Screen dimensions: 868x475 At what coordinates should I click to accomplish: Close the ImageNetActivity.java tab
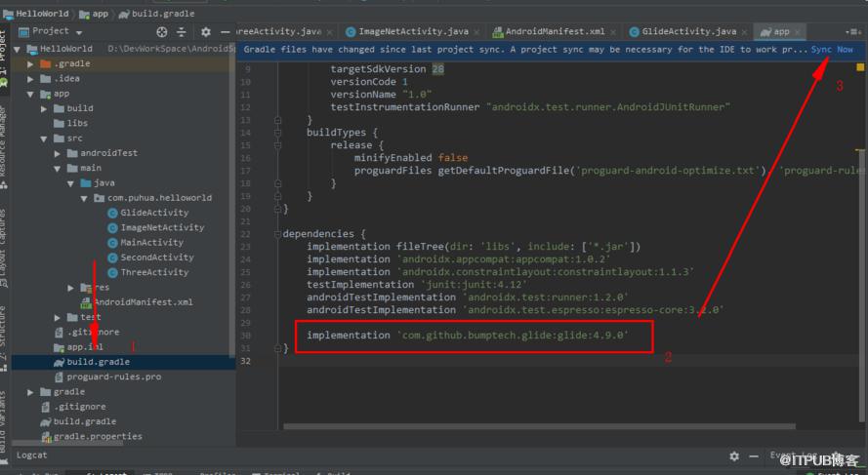click(x=477, y=32)
